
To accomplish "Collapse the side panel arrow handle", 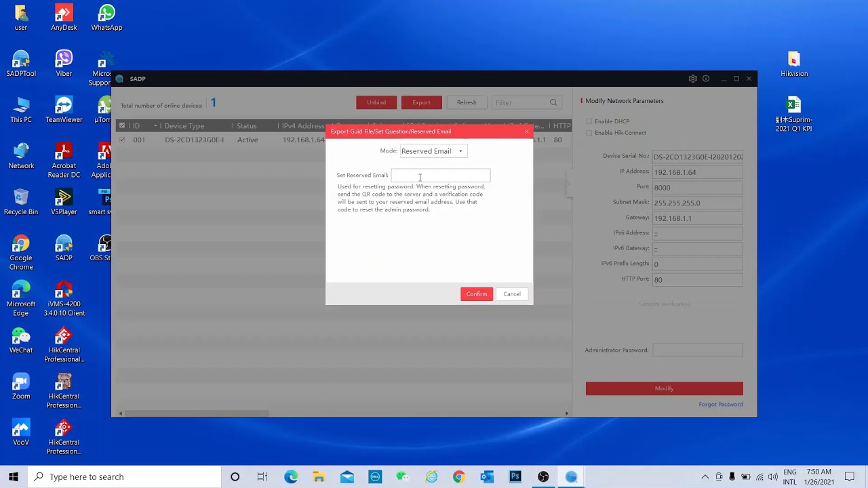I will [569, 184].
